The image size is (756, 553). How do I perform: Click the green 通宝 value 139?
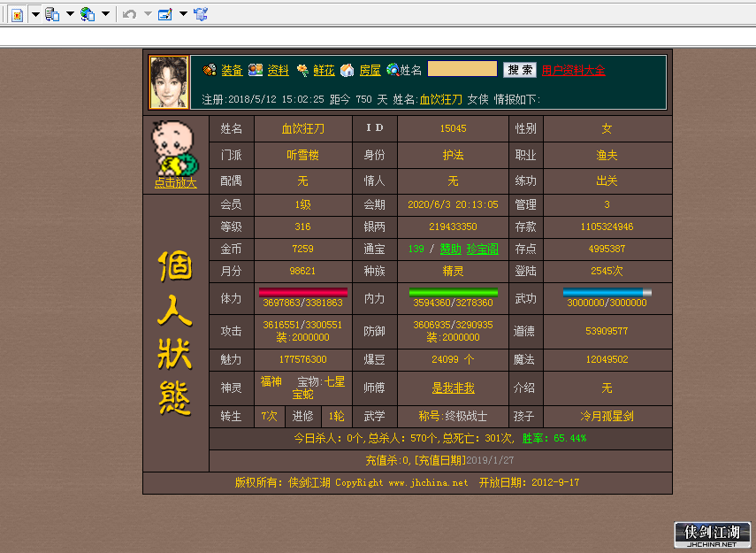(416, 249)
